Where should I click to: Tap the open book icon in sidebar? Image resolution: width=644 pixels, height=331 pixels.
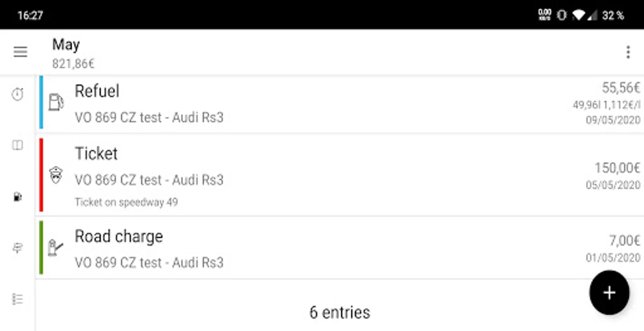[x=17, y=145]
